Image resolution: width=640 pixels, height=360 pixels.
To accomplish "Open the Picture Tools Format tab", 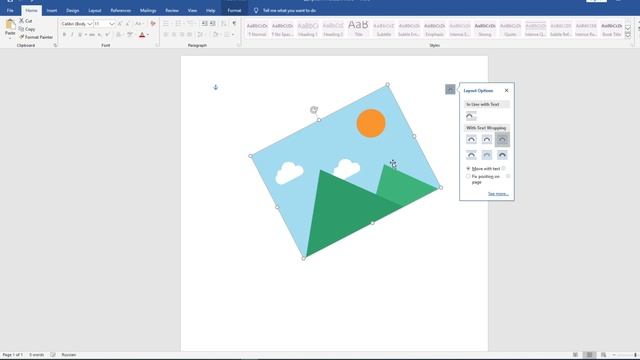I will (234, 10).
